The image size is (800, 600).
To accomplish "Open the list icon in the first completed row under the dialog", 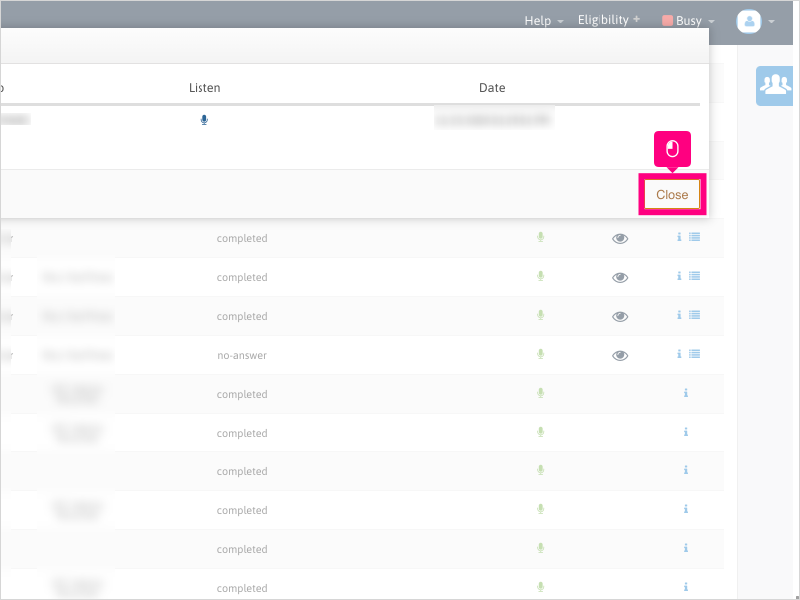I will (694, 237).
